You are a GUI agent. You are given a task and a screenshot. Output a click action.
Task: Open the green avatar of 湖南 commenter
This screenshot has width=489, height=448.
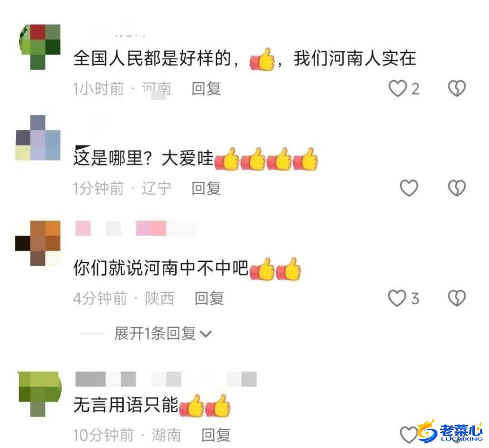[40, 394]
